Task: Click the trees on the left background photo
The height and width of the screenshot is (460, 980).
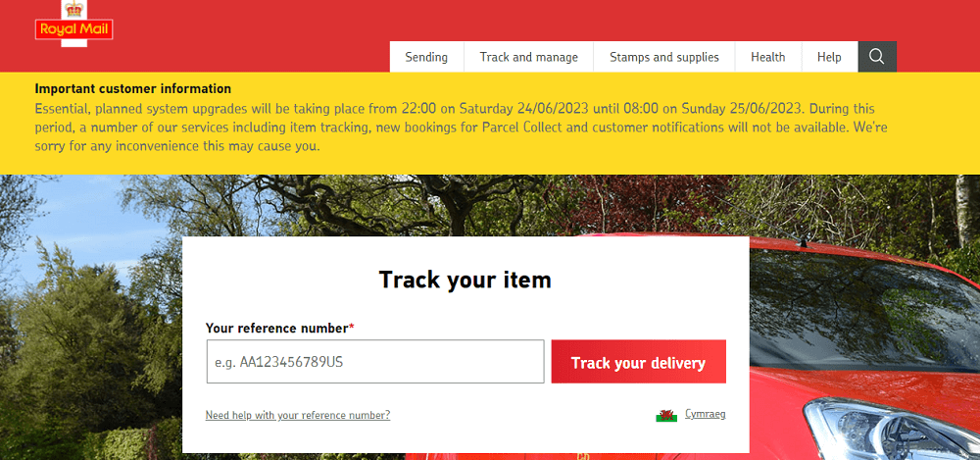Action: pos(78,314)
